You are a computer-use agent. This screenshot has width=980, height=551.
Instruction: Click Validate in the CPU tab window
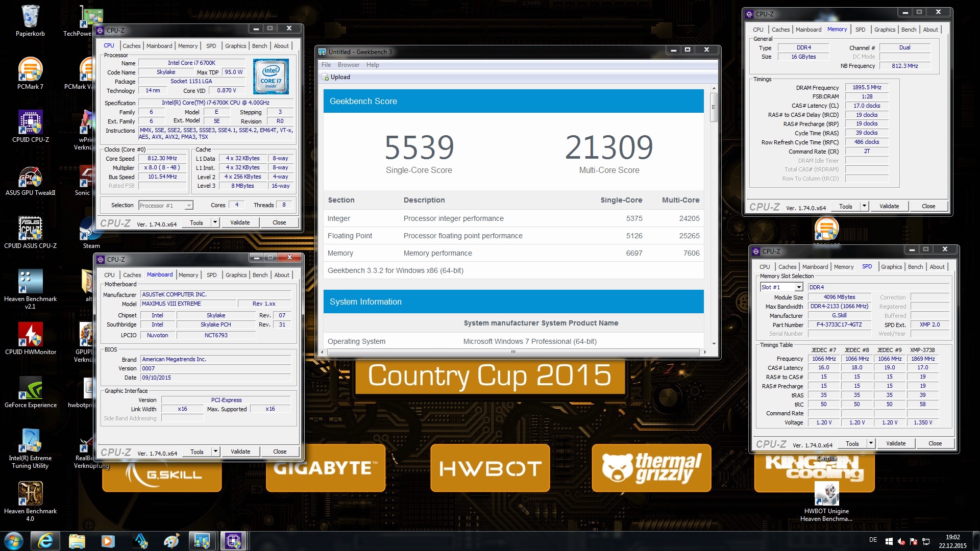point(240,222)
